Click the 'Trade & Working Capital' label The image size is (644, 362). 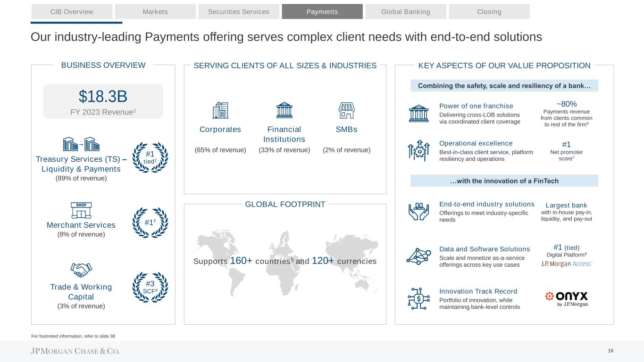(81, 292)
